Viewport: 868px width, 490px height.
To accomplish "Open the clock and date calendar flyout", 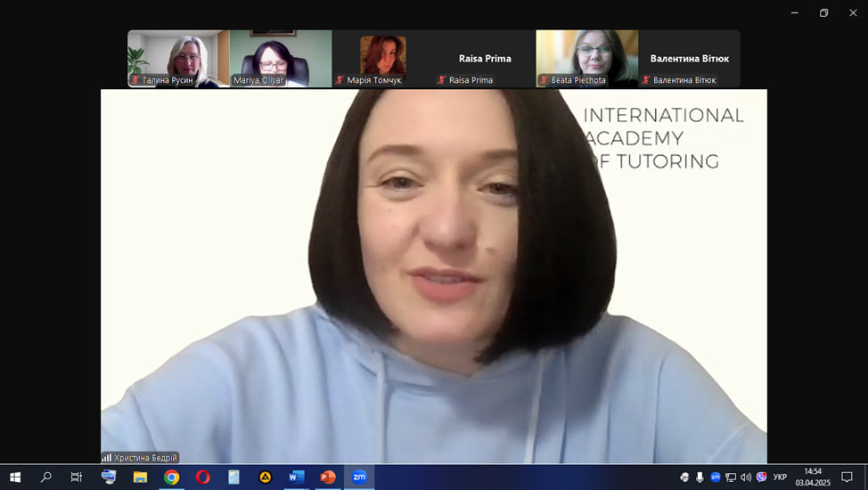I will pyautogui.click(x=812, y=478).
